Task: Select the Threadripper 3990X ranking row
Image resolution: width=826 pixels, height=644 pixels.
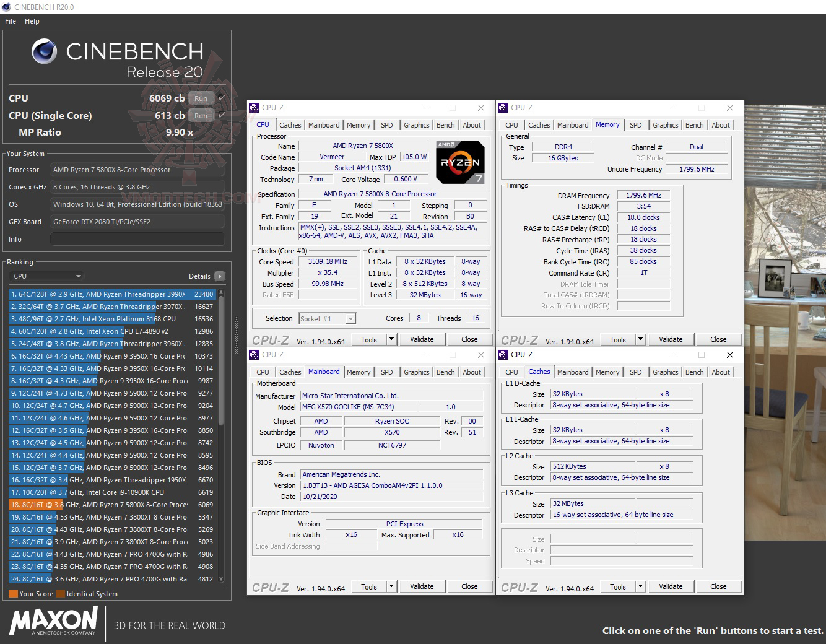Action: (x=112, y=294)
